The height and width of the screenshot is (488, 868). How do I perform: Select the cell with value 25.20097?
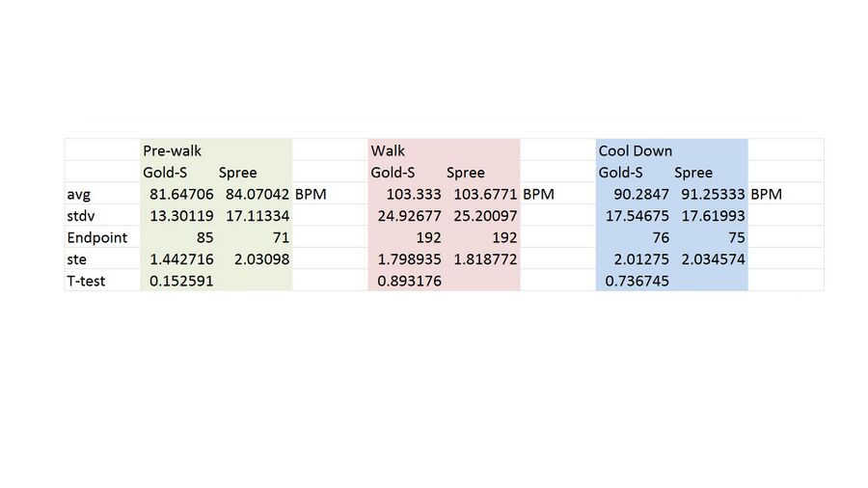point(485,216)
